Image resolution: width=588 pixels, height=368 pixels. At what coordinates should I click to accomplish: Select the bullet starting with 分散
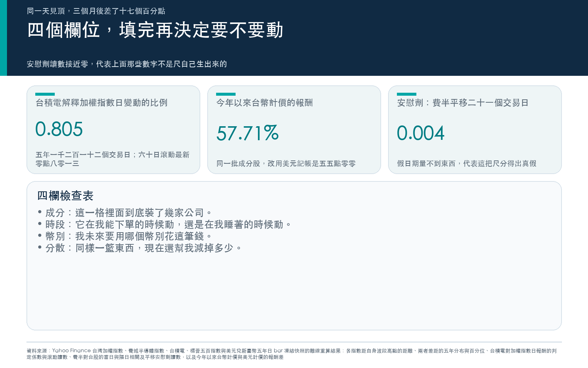(140, 248)
